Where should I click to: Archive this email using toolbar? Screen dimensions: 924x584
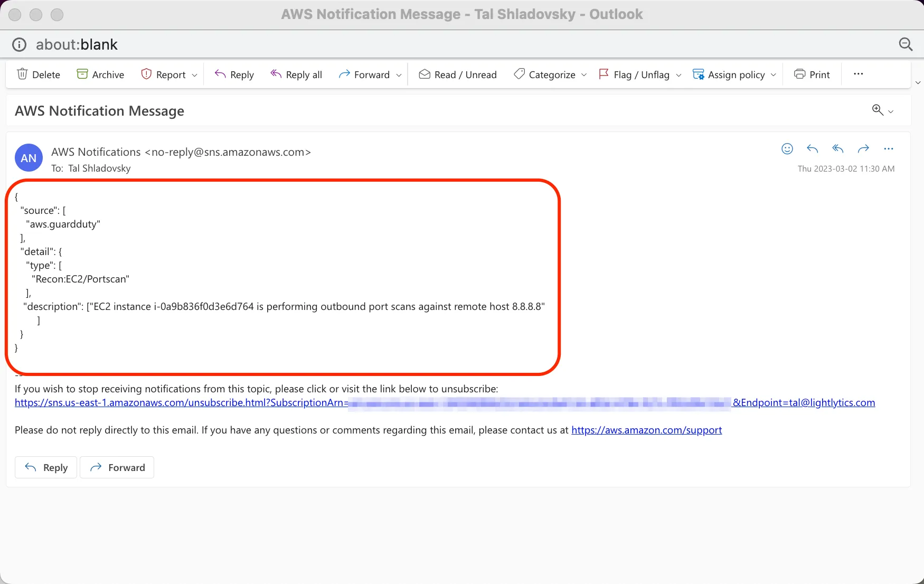click(100, 74)
